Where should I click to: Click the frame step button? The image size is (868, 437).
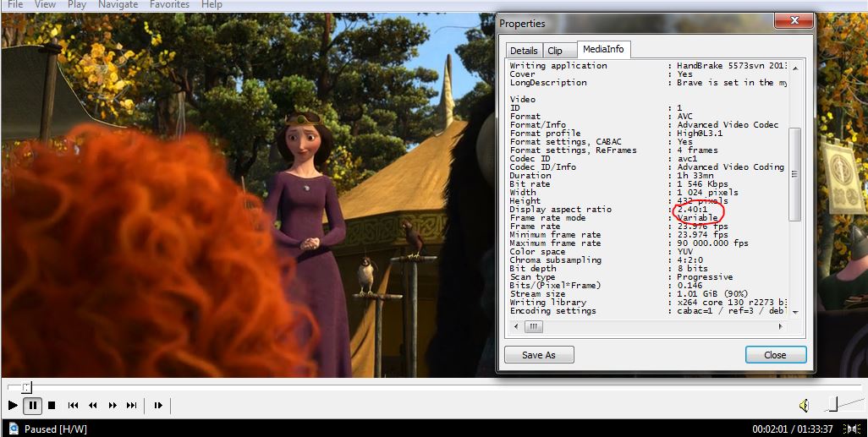coord(158,406)
